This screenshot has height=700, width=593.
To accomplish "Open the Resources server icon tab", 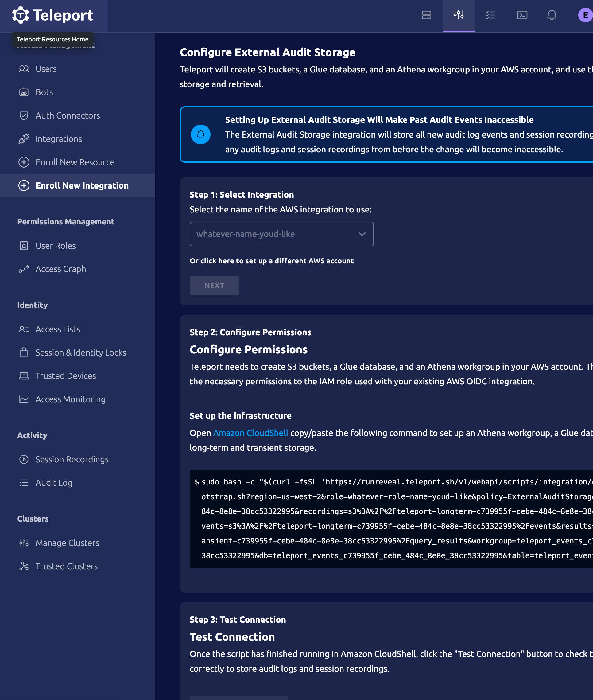I will [x=426, y=15].
